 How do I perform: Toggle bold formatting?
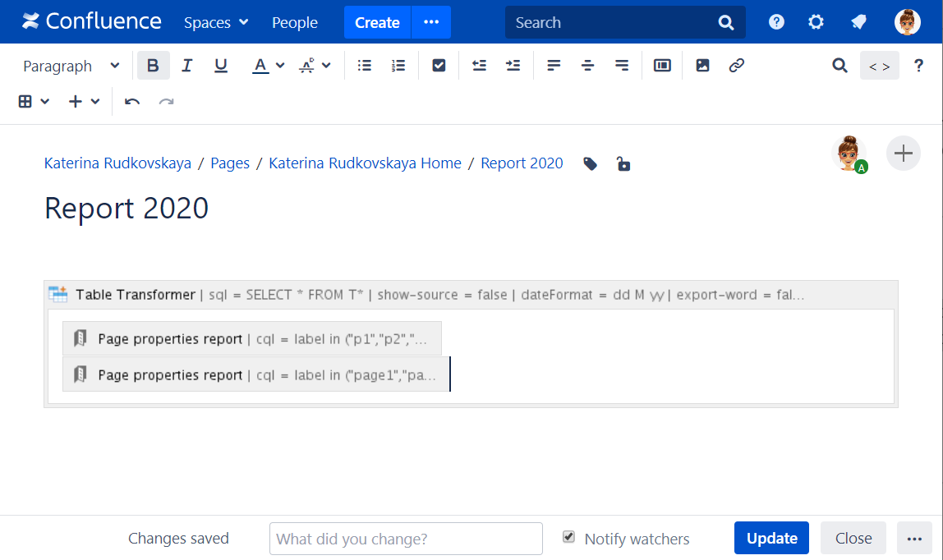[154, 66]
